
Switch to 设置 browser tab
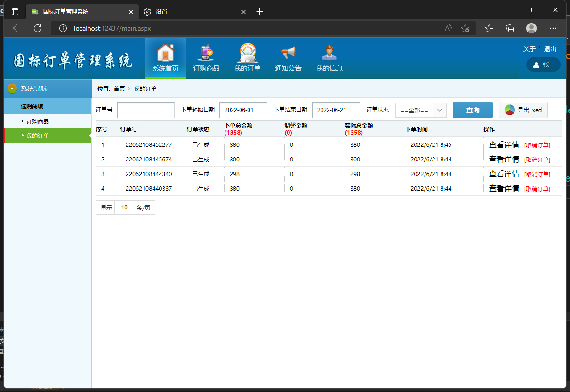pos(195,11)
